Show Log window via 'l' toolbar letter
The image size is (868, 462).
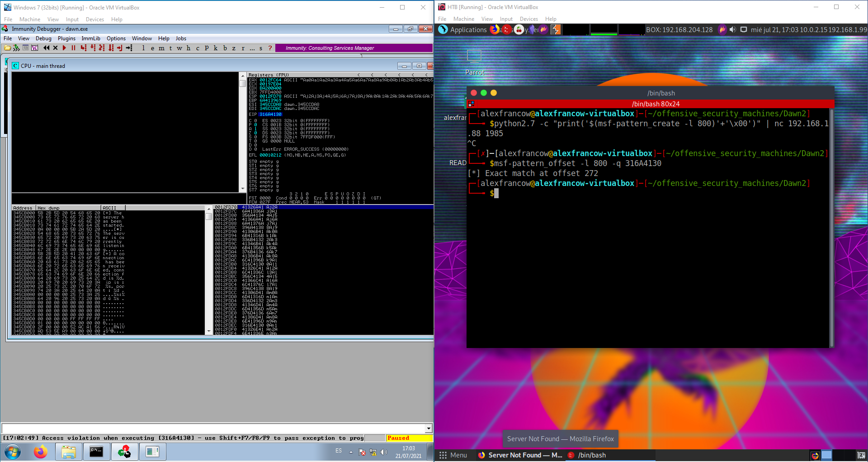[143, 48]
